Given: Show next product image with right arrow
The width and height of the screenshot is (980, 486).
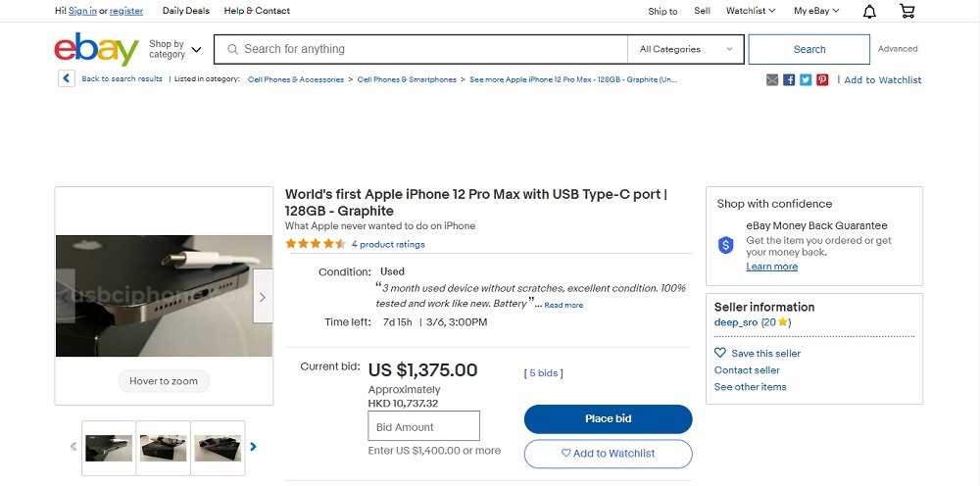Looking at the screenshot, I should click(x=263, y=297).
